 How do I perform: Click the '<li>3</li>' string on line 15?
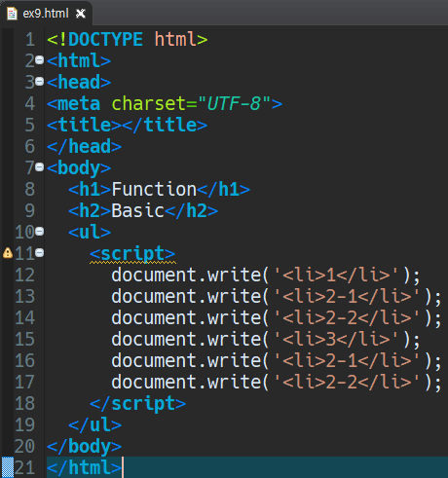[336, 340]
